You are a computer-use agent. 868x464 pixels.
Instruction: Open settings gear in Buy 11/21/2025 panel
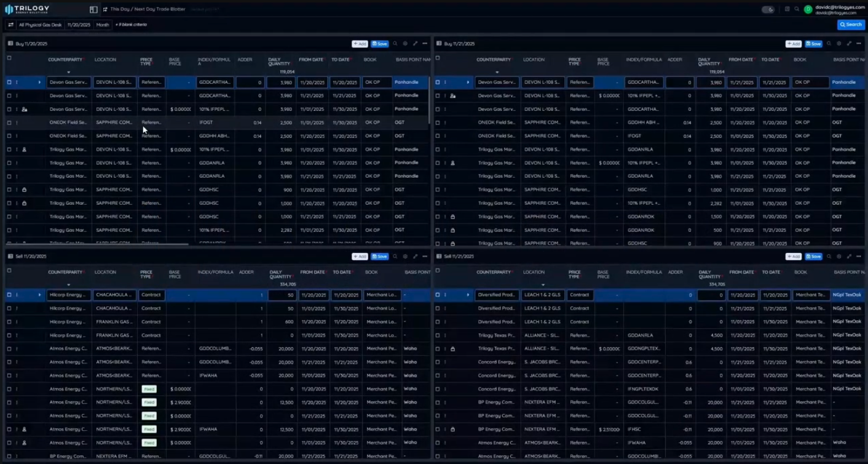pos(838,44)
